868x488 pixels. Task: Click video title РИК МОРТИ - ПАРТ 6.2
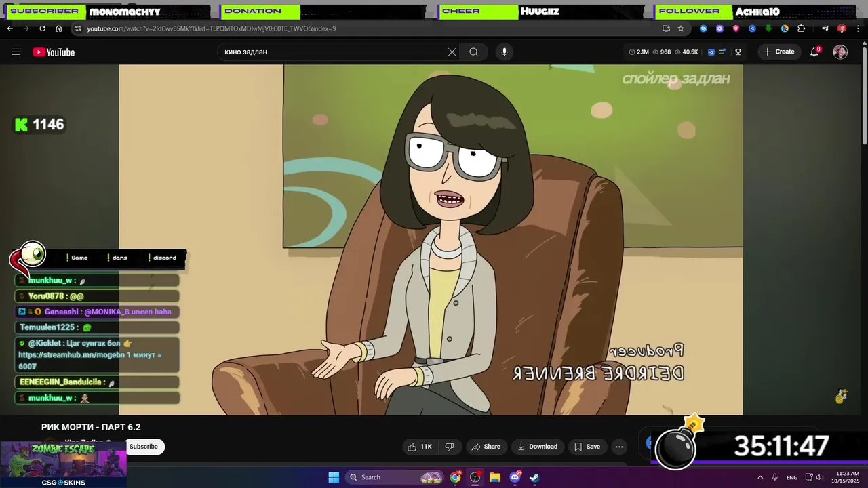(91, 427)
